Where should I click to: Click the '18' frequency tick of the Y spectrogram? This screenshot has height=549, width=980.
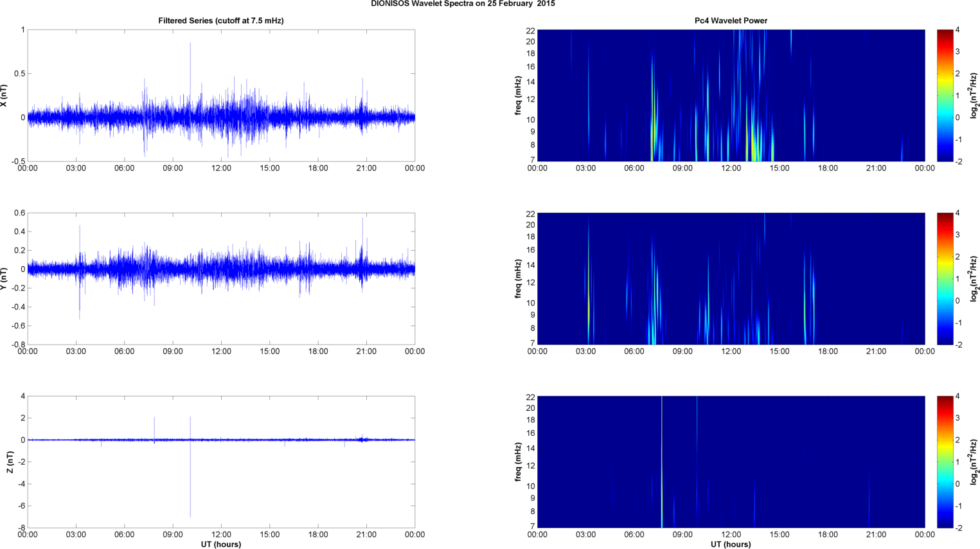point(531,237)
